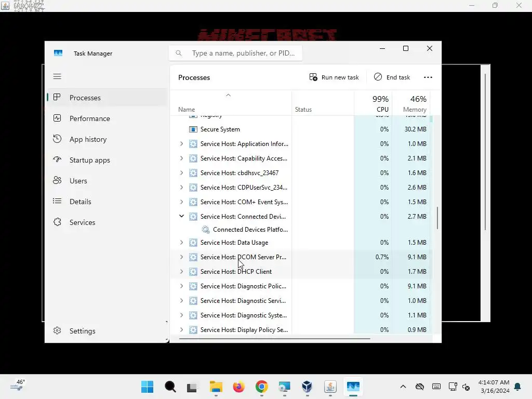Select the Service Host: Diagnostic Service row
532x399 pixels.
pyautogui.click(x=301, y=301)
